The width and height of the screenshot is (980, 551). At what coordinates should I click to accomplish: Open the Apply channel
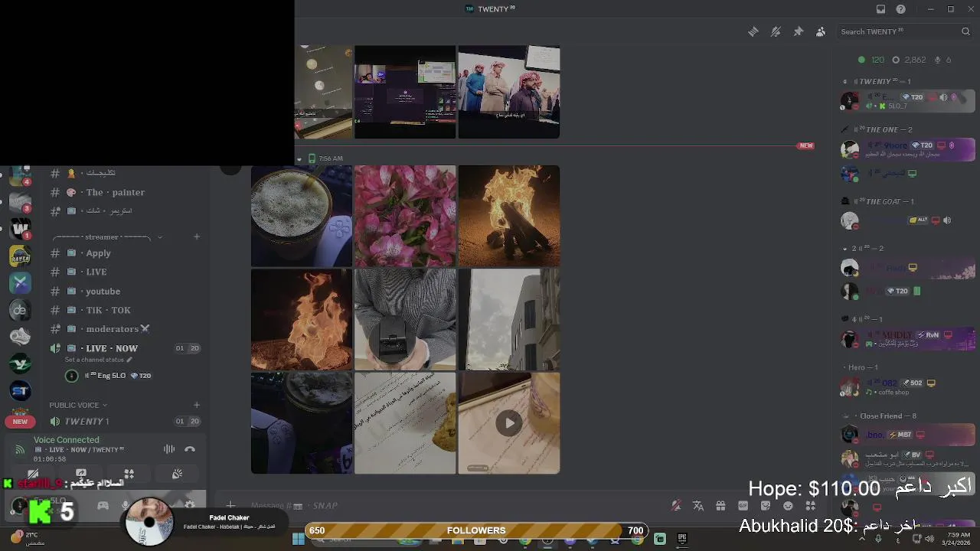pos(124,253)
